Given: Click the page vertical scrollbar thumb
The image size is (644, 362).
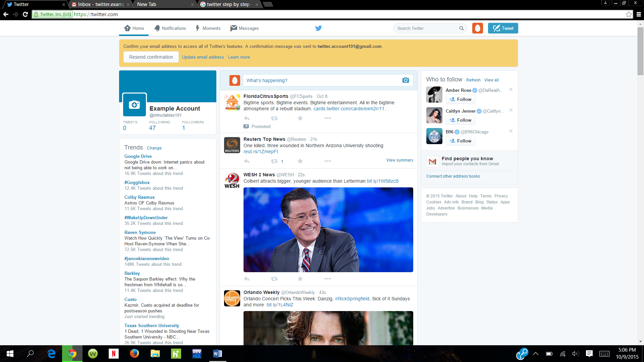Looking at the screenshot, I should [x=640, y=51].
